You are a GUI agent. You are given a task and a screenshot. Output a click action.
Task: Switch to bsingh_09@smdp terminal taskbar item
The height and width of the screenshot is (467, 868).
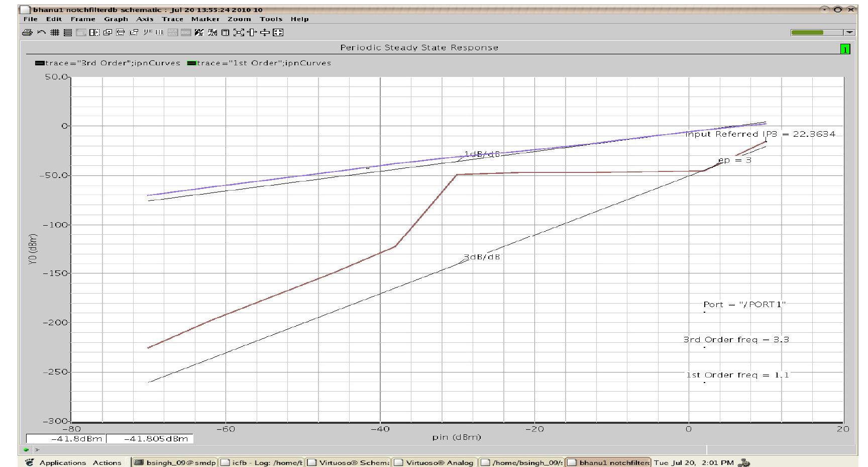point(175,462)
